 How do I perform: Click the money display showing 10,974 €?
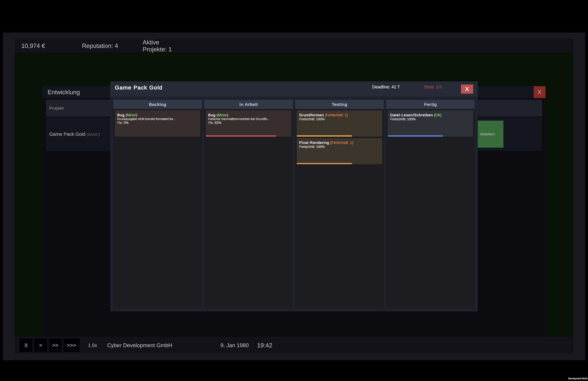click(x=33, y=46)
